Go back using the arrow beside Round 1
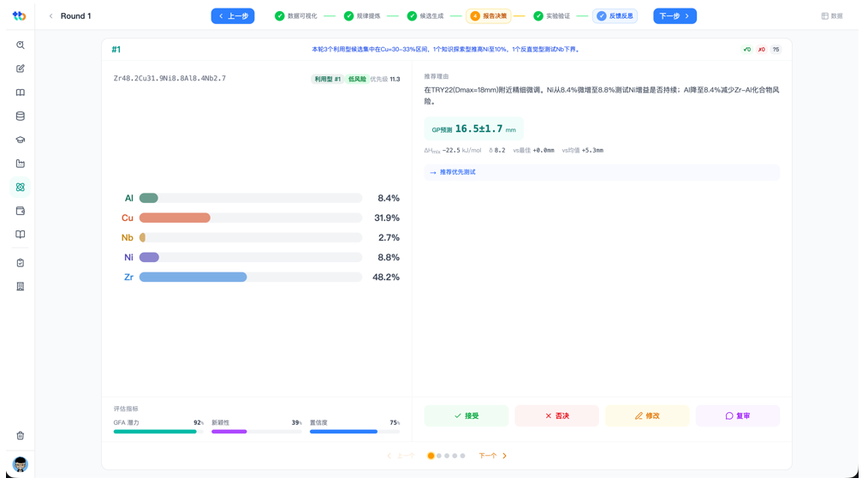The width and height of the screenshot is (868, 484). pyautogui.click(x=51, y=16)
